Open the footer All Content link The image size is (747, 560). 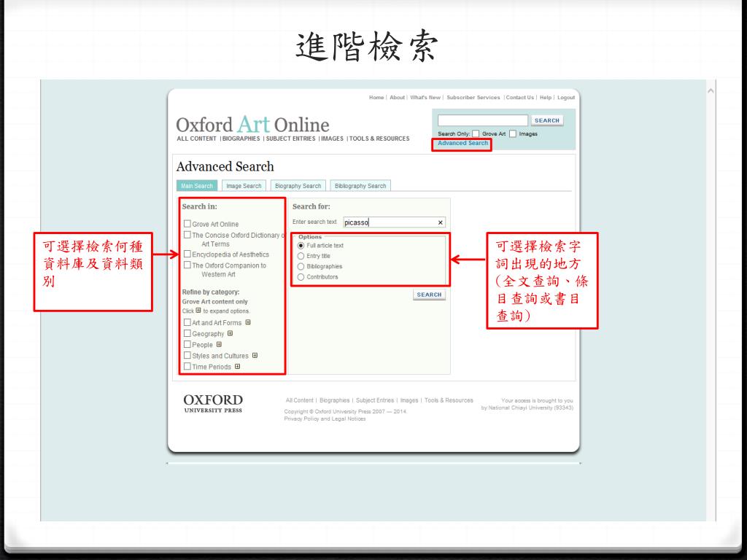[x=300, y=400]
